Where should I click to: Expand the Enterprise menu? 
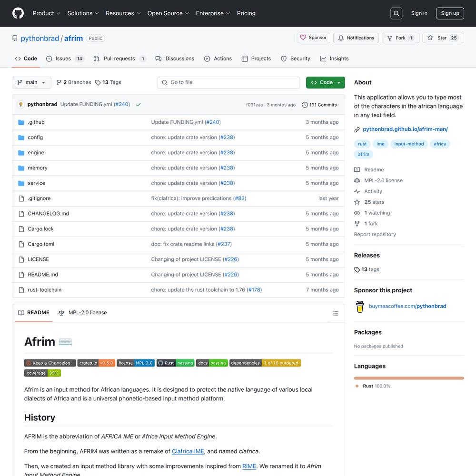click(x=213, y=13)
